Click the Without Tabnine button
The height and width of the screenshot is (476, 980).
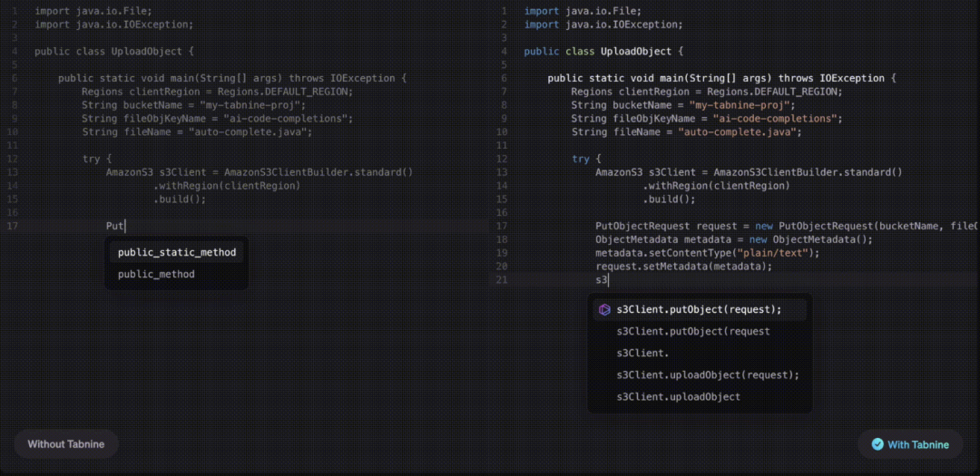[x=65, y=445]
